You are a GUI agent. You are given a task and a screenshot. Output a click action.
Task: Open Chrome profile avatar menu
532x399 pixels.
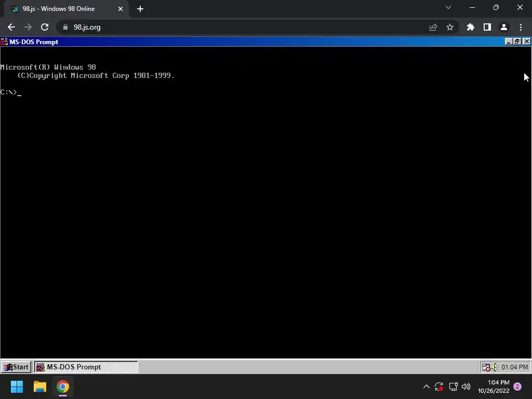coord(504,27)
